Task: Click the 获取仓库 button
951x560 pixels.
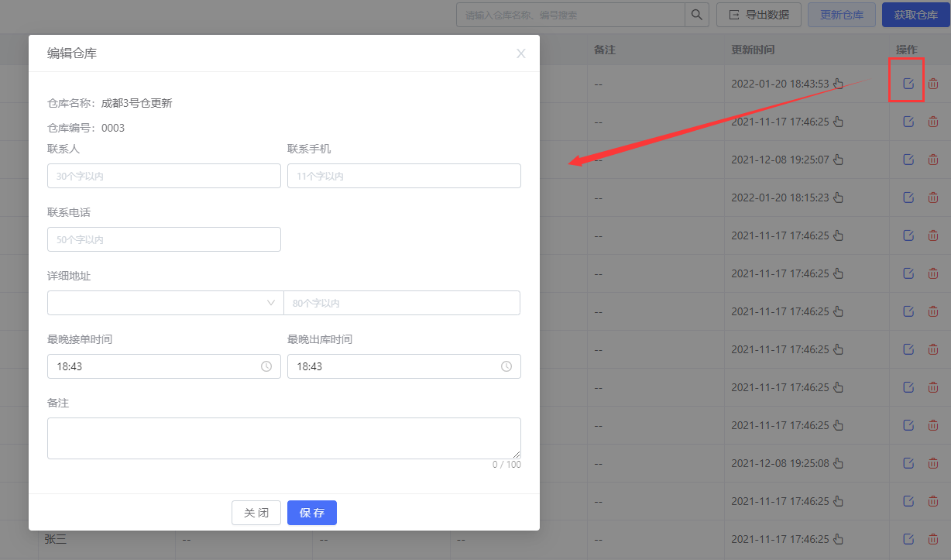Action: click(916, 15)
